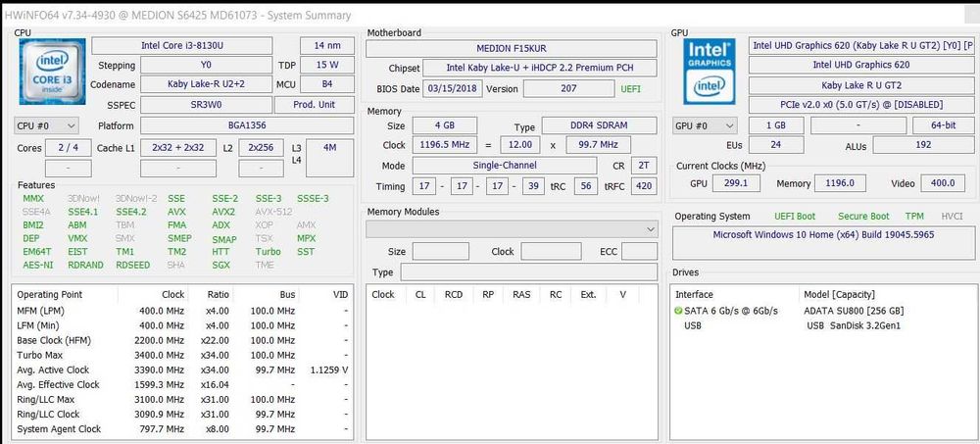This screenshot has height=444, width=980.
Task: Click the green UEFI label next to BIOS version
Action: pos(630,89)
